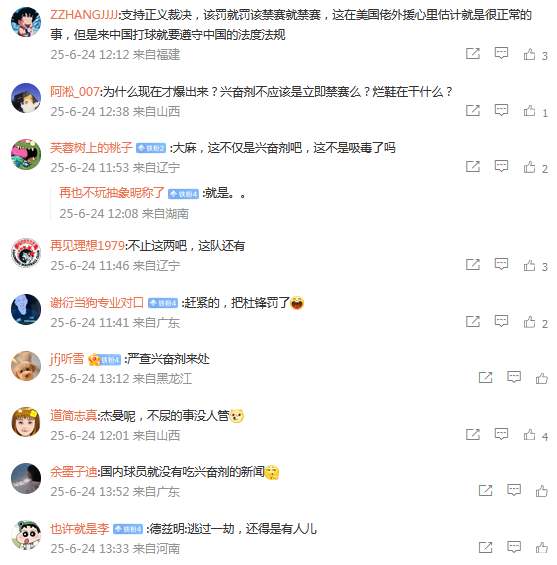Click the 铁粉2 badge next to 芙蓉树上的桃子
This screenshot has width=557, height=565.
click(x=151, y=148)
